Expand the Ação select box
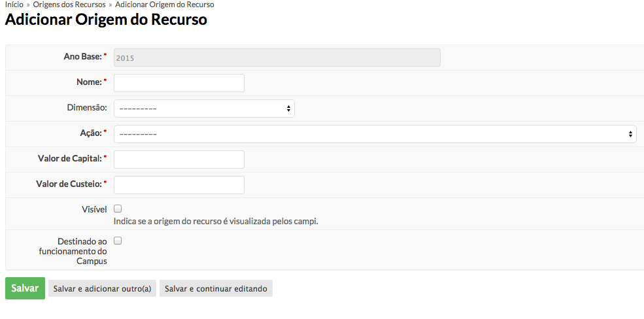This screenshot has height=319, width=644. [375, 134]
